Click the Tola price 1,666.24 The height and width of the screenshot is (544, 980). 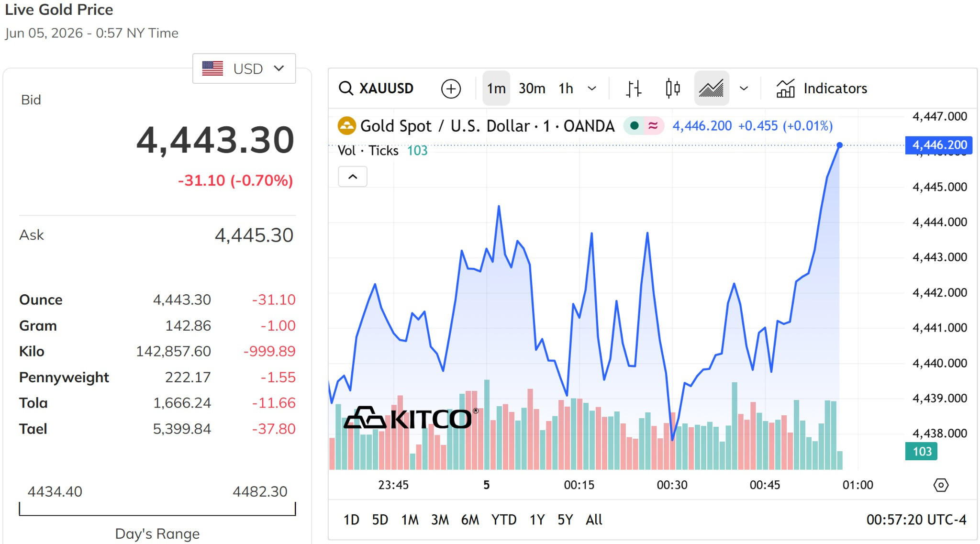point(182,403)
